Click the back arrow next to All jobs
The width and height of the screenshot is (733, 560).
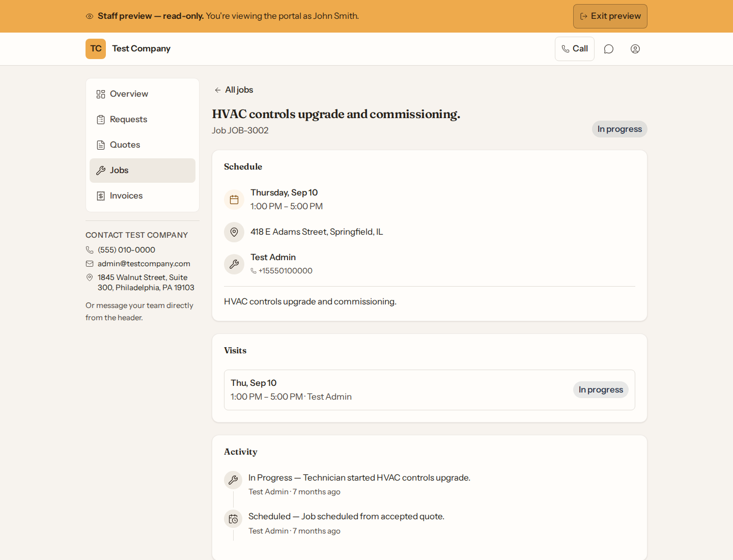(x=218, y=90)
